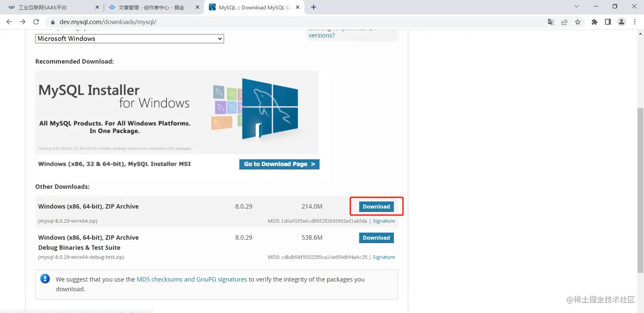Open the previous versions link
This screenshot has height=313, width=644.
point(322,35)
